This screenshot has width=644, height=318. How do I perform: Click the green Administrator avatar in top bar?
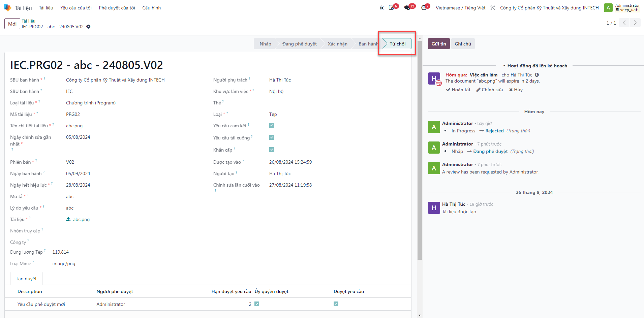point(608,8)
